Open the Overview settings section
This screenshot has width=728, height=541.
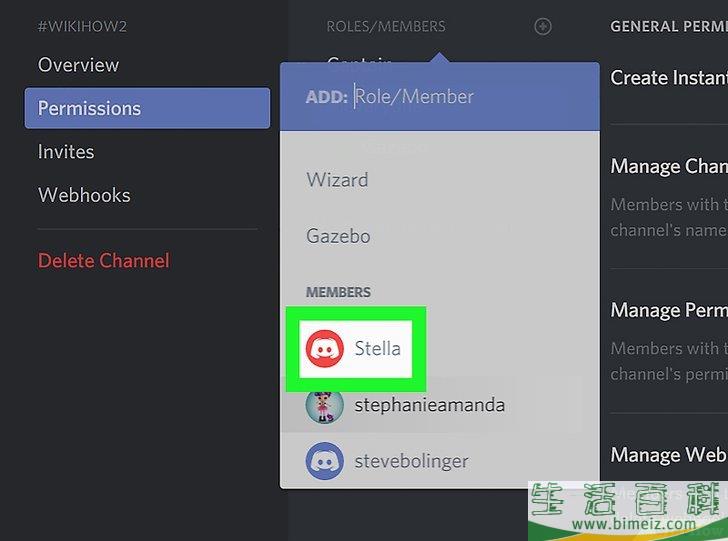(78, 65)
